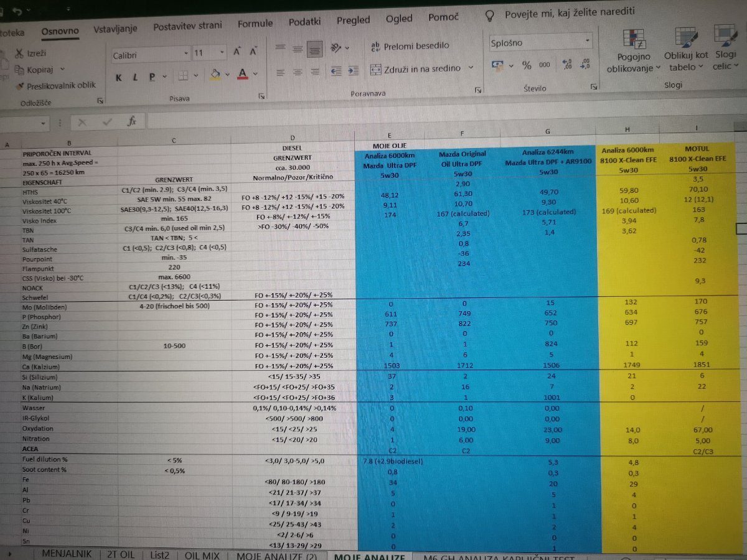
Task: Apply the fill color bucket
Action: pos(215,75)
